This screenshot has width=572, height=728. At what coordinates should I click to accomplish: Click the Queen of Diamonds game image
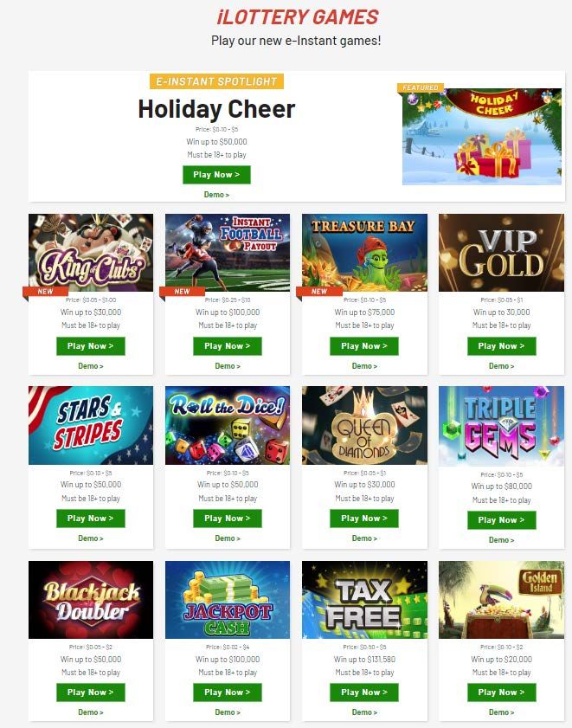pos(364,425)
